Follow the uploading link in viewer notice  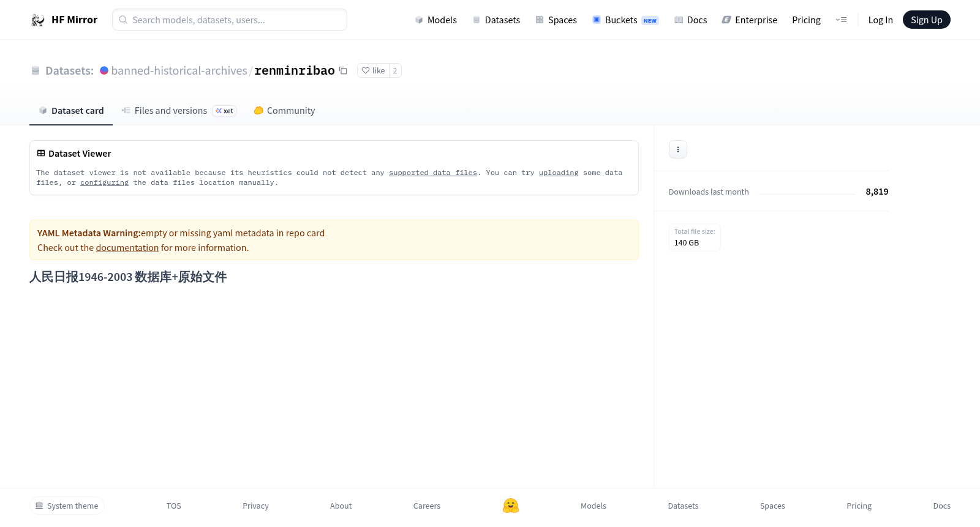coord(559,173)
